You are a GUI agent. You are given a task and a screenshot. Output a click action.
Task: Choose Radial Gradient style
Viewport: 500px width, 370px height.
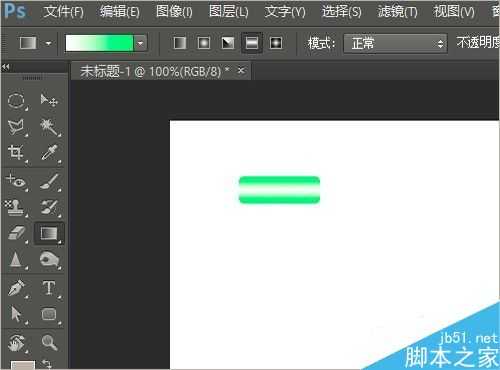click(204, 43)
